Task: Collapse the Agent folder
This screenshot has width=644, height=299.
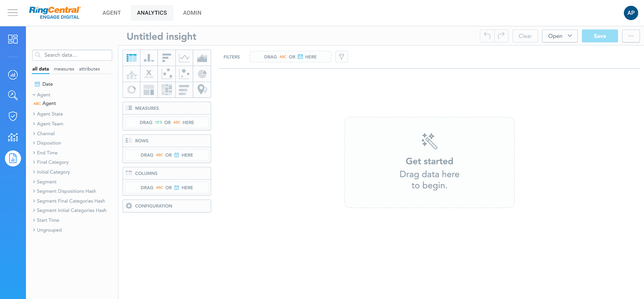Action: click(41, 95)
